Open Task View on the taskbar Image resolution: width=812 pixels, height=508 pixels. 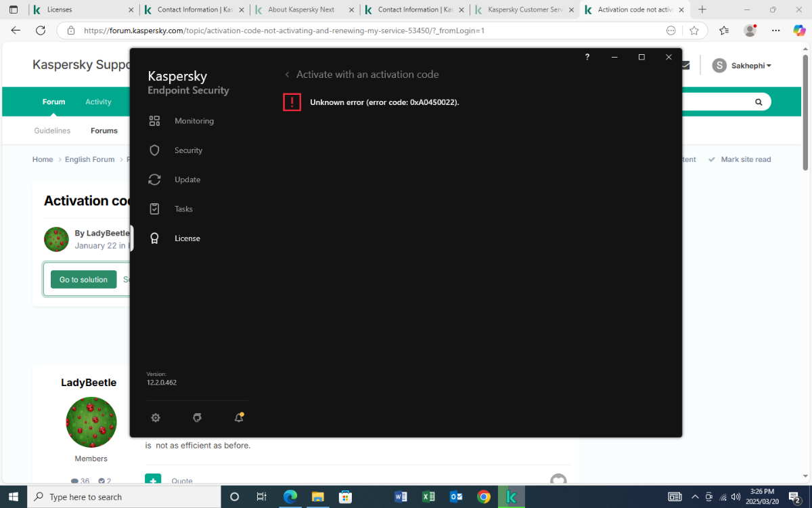(x=262, y=496)
